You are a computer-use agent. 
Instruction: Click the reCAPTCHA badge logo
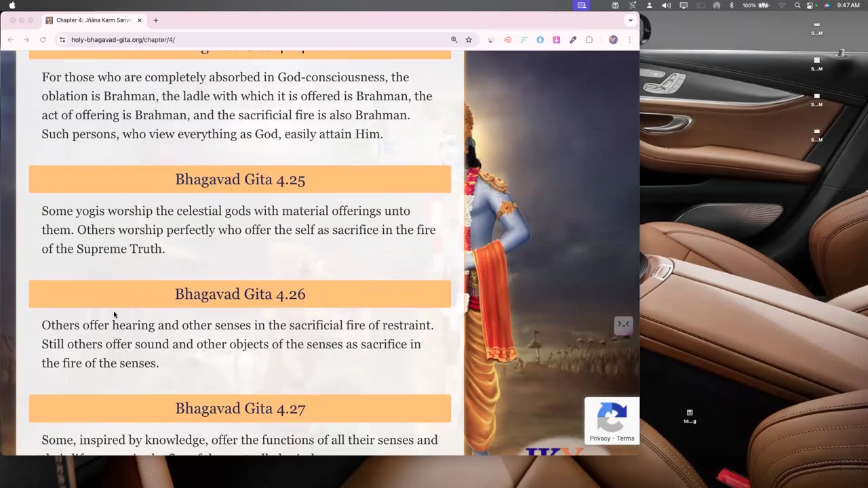point(612,418)
